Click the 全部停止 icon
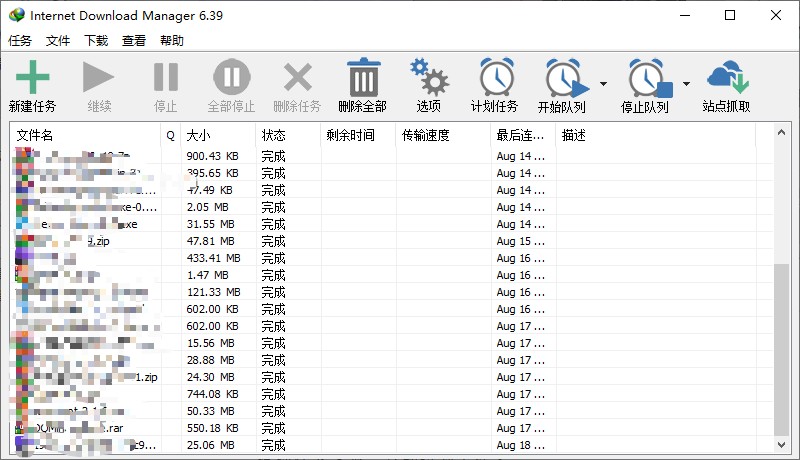Image resolution: width=800 pixels, height=460 pixels. point(232,78)
